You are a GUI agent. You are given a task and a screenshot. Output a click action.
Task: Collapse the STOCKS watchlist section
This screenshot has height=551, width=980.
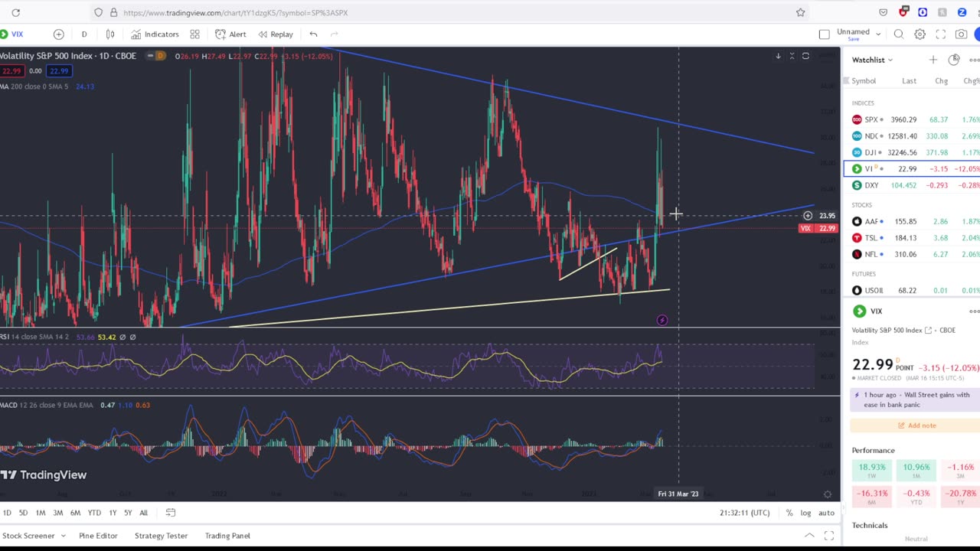[x=862, y=205]
